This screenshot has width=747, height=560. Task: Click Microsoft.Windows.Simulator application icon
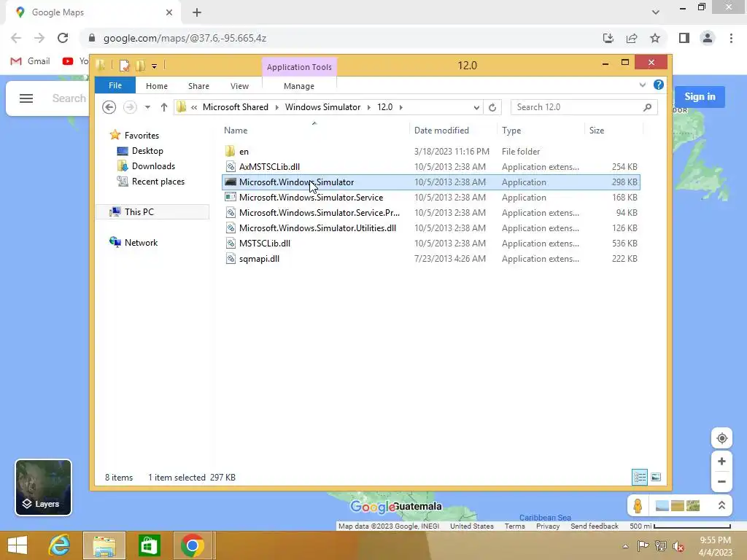click(x=231, y=182)
